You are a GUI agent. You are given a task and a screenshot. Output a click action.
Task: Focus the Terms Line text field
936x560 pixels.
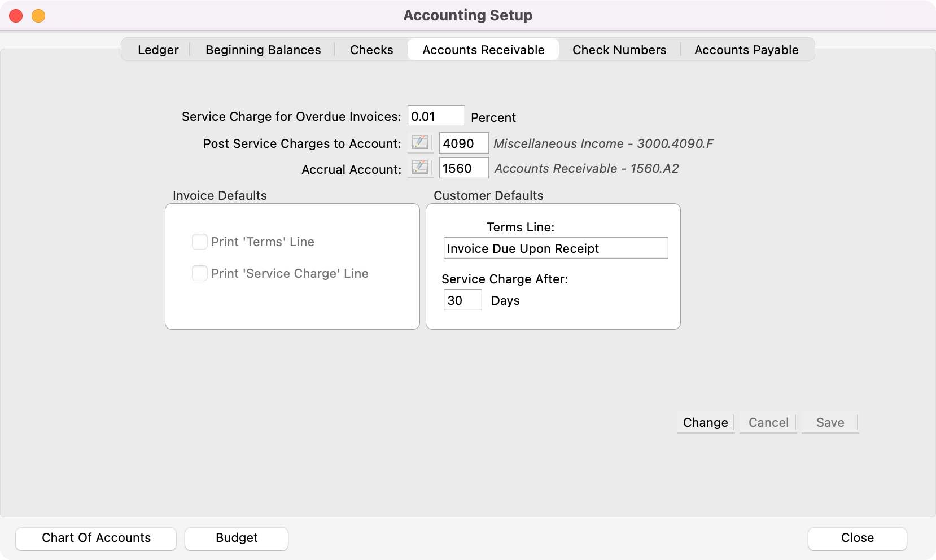click(556, 248)
